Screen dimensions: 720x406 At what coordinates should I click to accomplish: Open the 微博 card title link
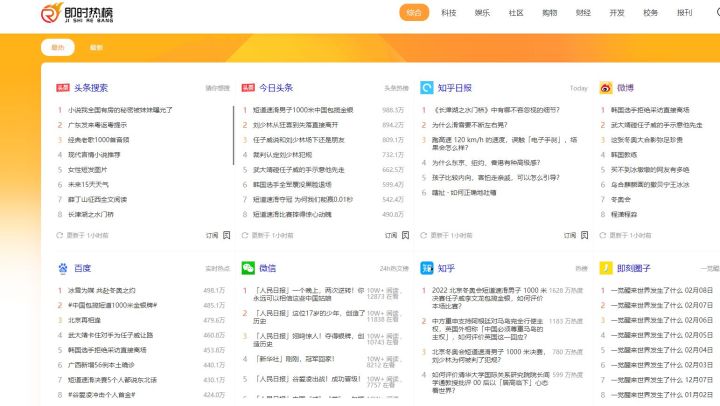(625, 88)
